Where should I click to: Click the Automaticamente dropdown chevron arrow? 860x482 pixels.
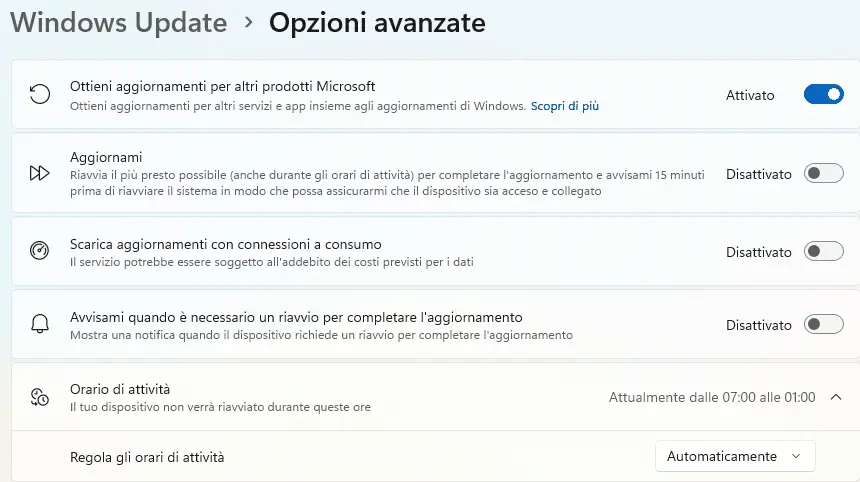[x=796, y=456]
